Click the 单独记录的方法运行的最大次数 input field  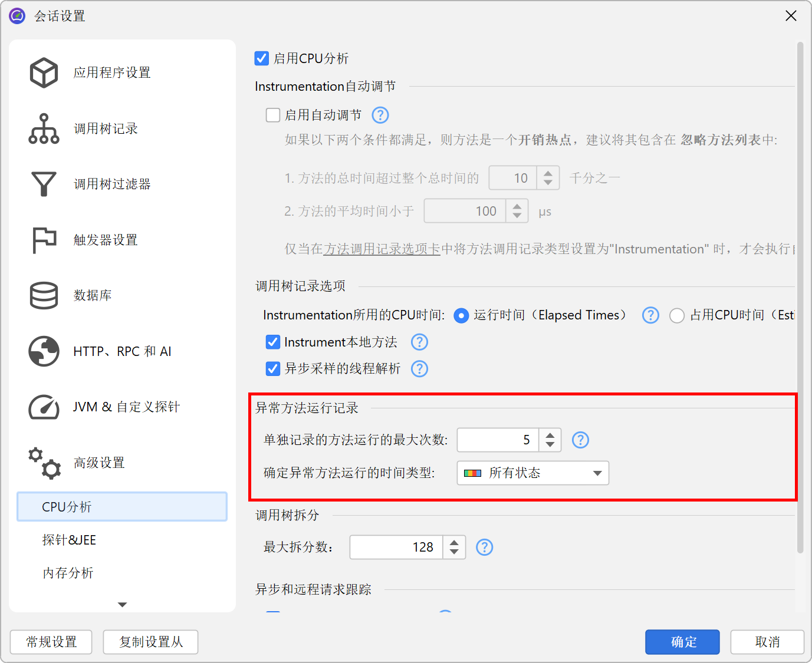[497, 440]
